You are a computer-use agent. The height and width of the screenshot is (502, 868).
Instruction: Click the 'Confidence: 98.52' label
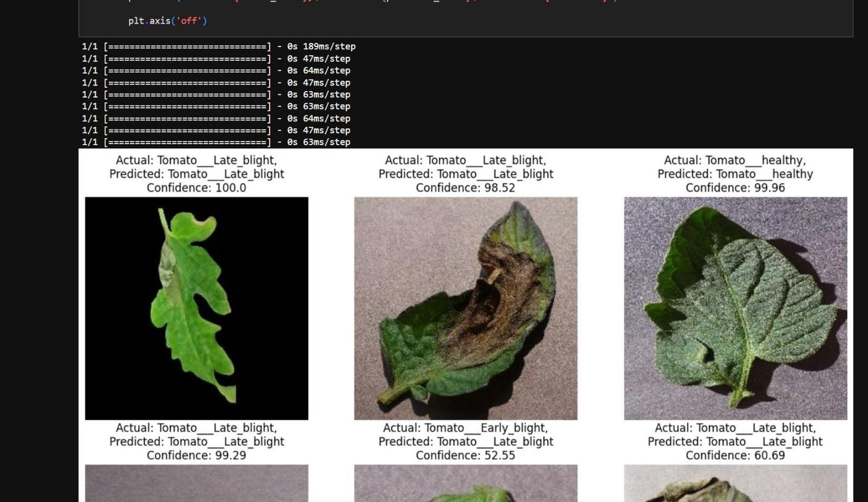(465, 188)
